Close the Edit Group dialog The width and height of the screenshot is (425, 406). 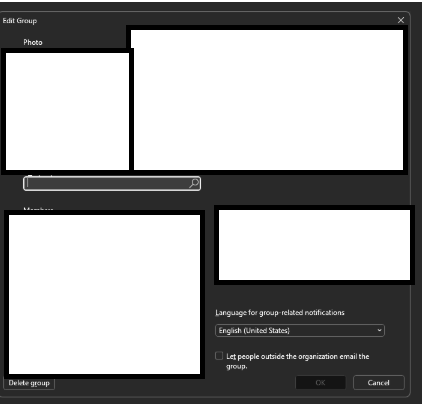[x=401, y=20]
